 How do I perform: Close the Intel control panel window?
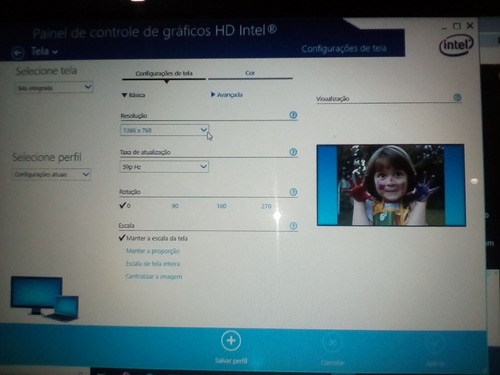[x=470, y=25]
